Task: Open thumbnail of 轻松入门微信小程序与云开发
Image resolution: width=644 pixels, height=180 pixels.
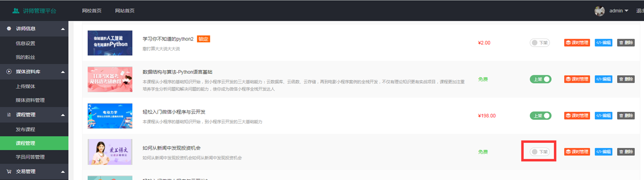Action: (110, 116)
